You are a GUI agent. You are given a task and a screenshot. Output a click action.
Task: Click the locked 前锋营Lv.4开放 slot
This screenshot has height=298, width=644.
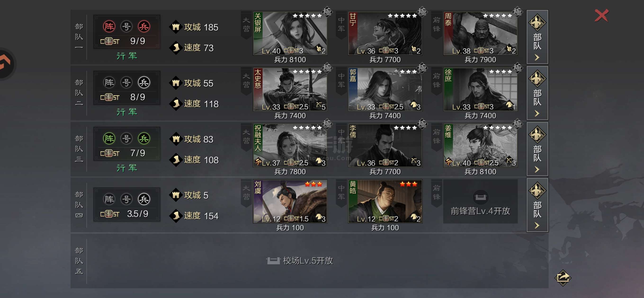[x=480, y=201]
